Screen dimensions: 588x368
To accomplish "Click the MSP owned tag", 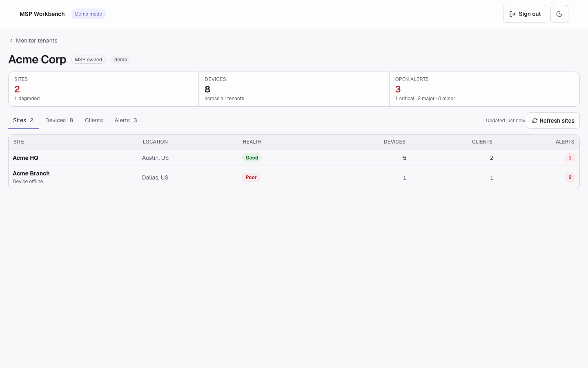I will (x=88, y=60).
